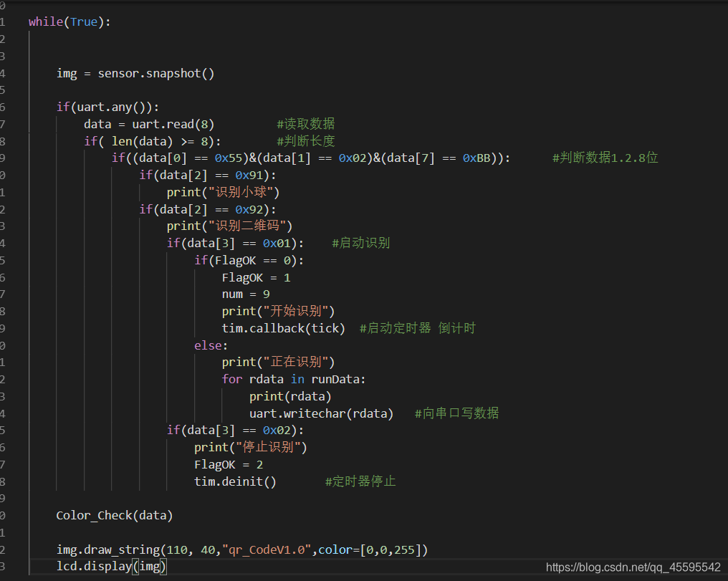The image size is (728, 581).
Task: Click 'tim.callback(tick)' call
Action: [283, 329]
